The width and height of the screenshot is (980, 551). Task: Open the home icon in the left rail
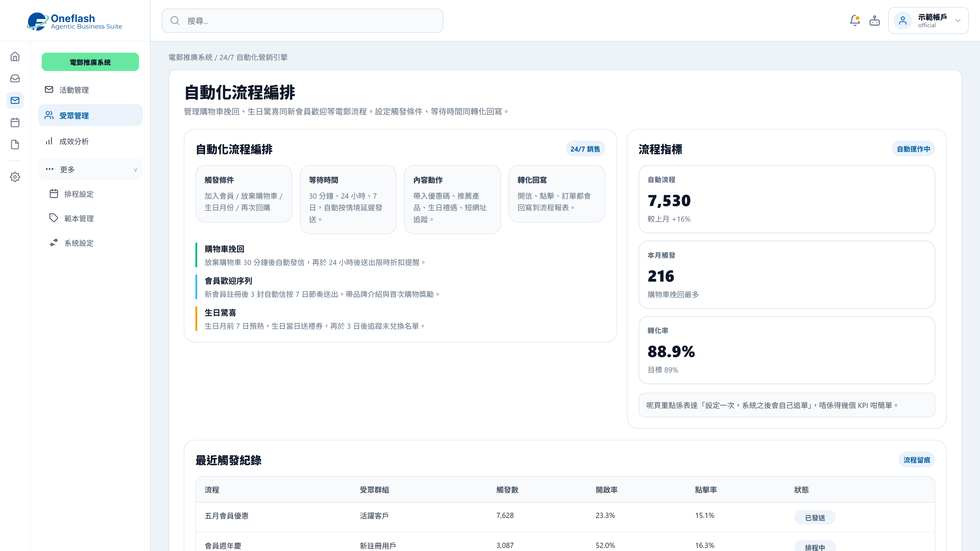pyautogui.click(x=15, y=56)
